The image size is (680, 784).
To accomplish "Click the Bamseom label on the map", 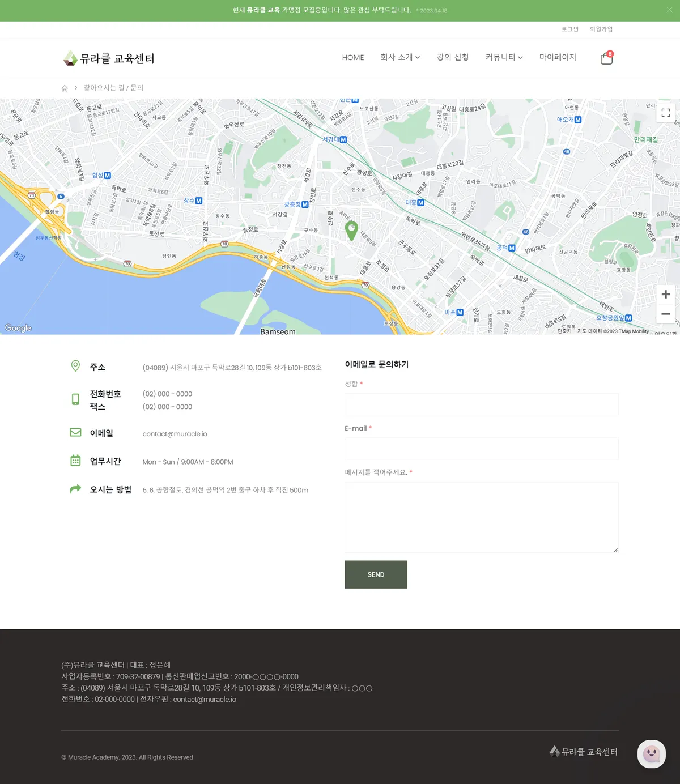I will 278,331.
